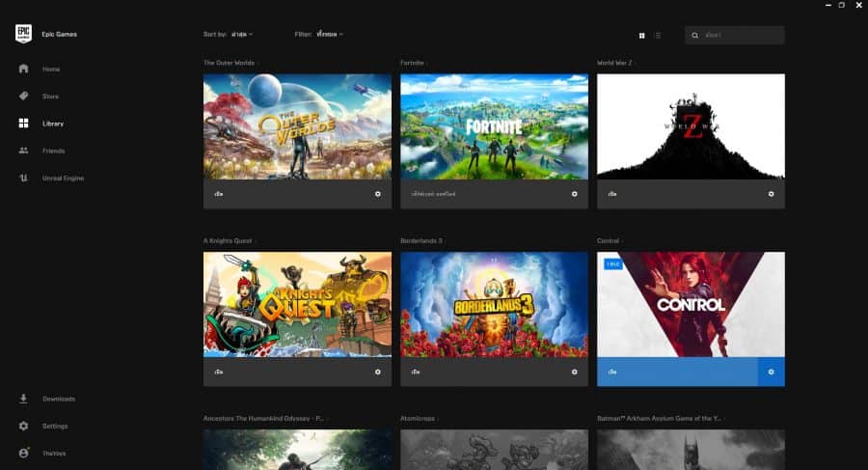868x470 pixels.
Task: Expand the Filter dropdown
Action: 330,35
